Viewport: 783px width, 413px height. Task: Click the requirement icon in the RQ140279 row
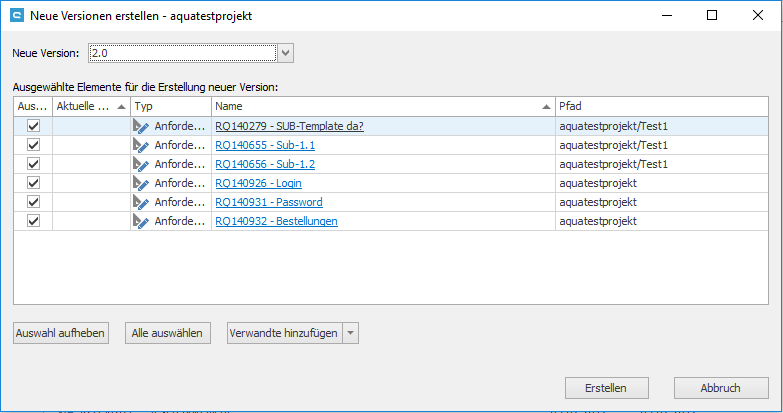pyautogui.click(x=141, y=127)
